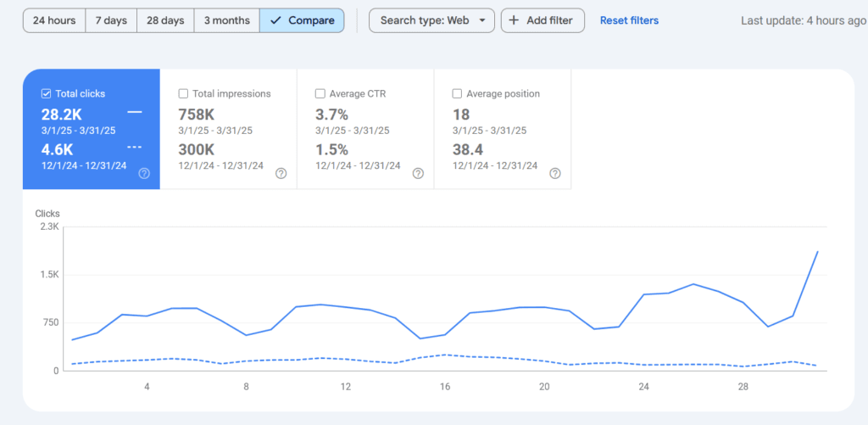Click the plus icon on Add filter
The image size is (868, 425).
tap(514, 20)
